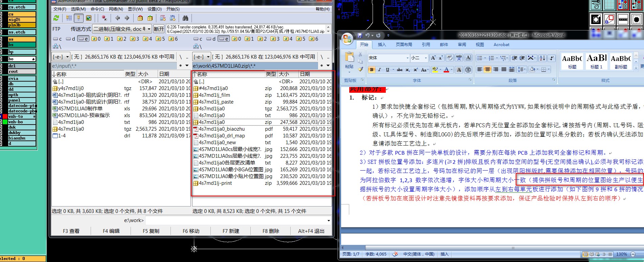Click the font color red A swatch
Image resolution: width=644 pixels, height=262 pixels.
pos(446,70)
